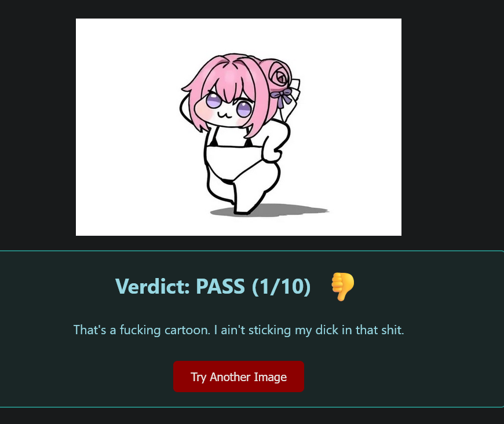Screen dimensions: 504x424
Task: Click the Try Another Image button
Action: [x=239, y=377]
